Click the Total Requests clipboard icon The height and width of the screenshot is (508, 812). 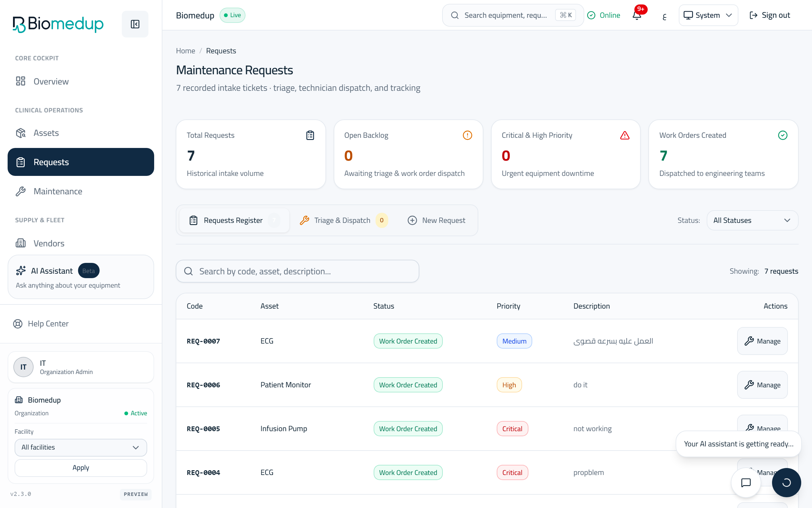coord(310,135)
